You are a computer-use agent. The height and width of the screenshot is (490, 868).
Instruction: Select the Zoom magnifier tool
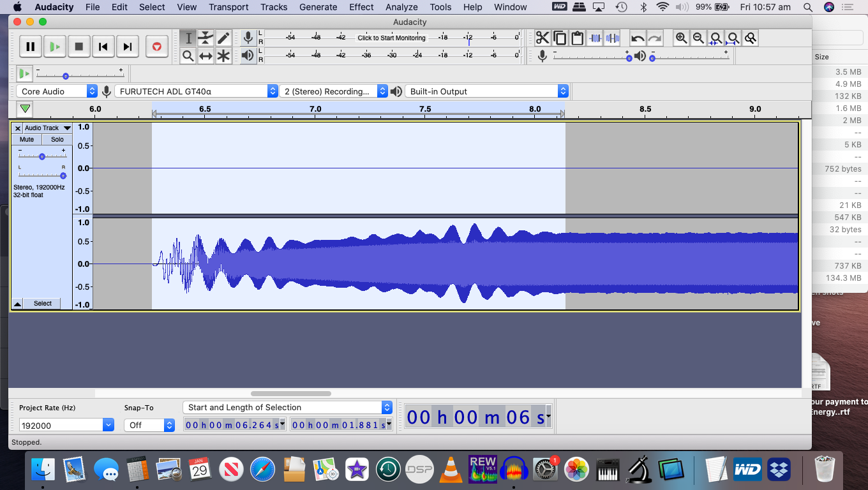[x=188, y=56]
